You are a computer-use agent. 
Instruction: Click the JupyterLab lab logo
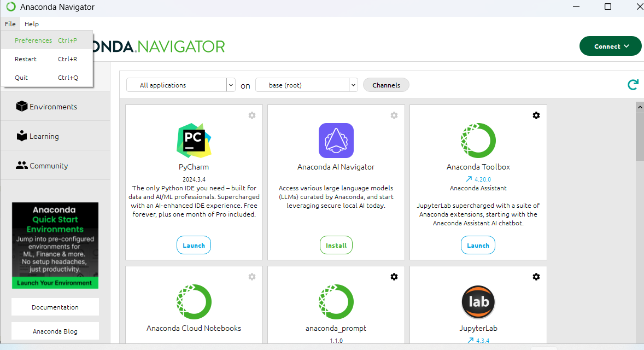(478, 302)
